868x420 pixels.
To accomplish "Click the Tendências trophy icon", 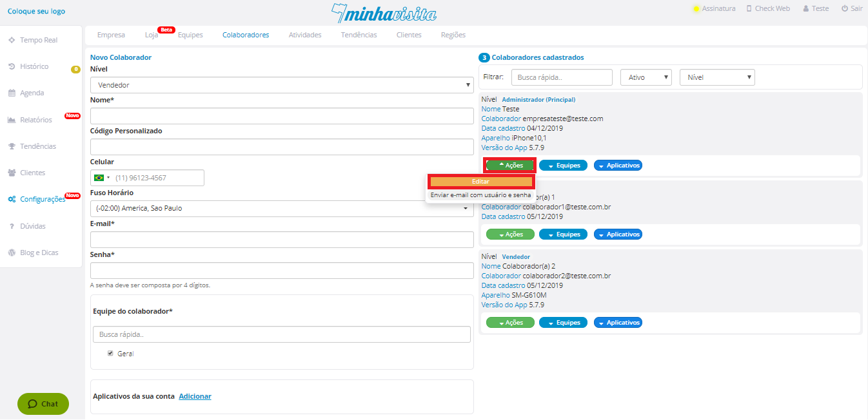I will point(12,146).
